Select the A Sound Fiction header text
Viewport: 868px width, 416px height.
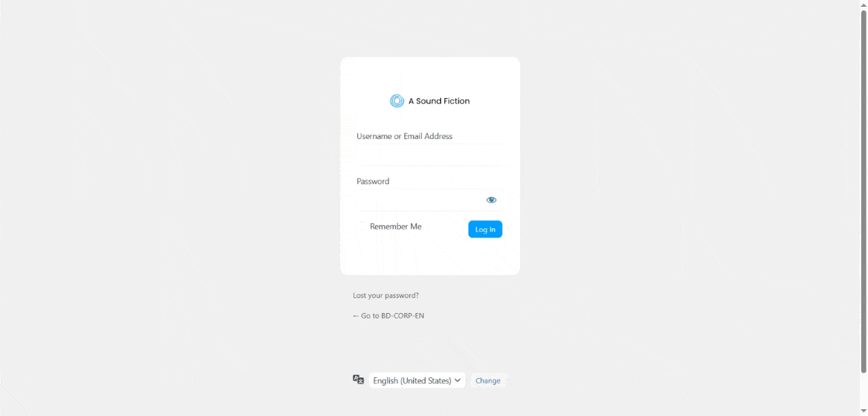click(x=438, y=100)
